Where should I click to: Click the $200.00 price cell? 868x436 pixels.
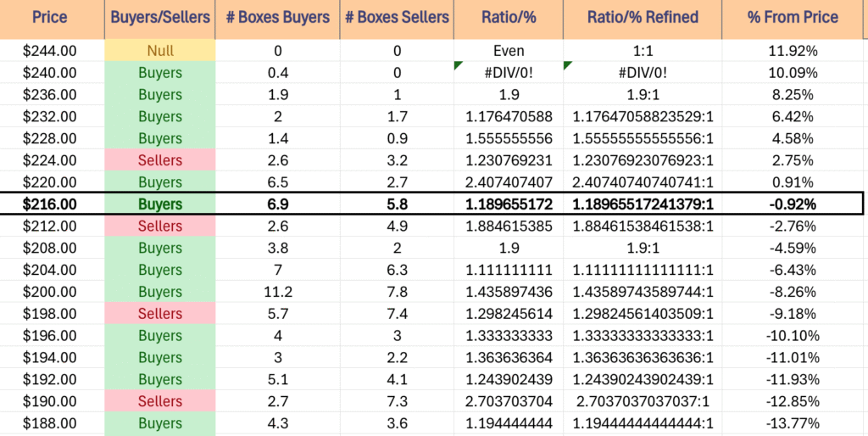point(52,292)
